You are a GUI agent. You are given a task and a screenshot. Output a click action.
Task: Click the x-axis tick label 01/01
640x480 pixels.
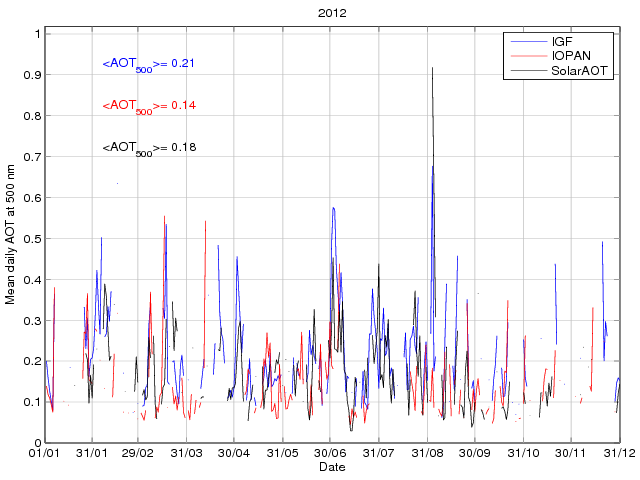(44, 453)
